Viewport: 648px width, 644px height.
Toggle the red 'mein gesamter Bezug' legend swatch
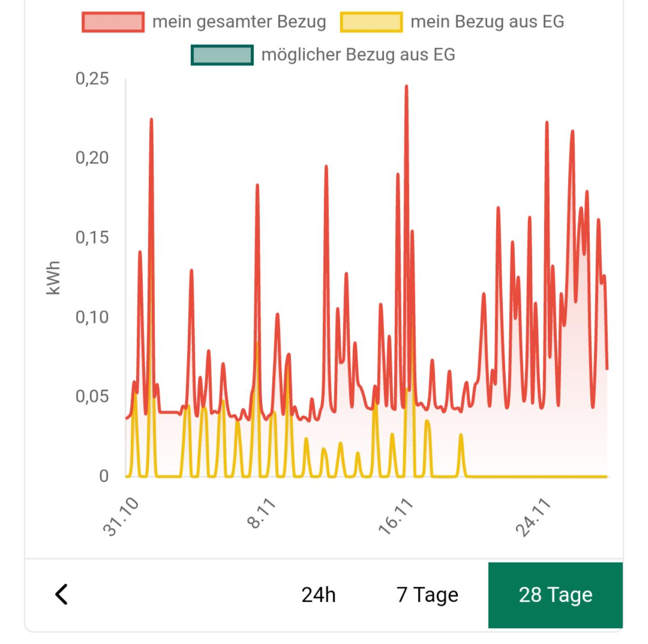tap(113, 22)
